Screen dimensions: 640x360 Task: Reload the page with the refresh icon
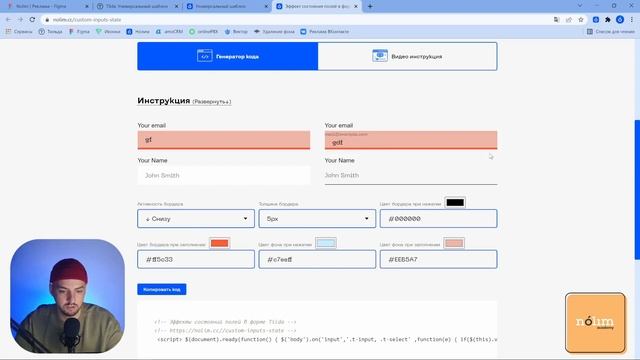click(x=32, y=20)
